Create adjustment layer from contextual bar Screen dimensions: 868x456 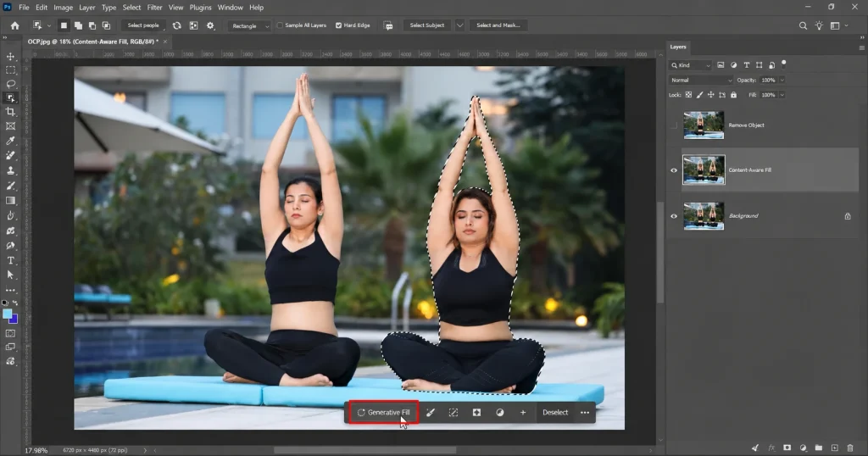pos(500,412)
